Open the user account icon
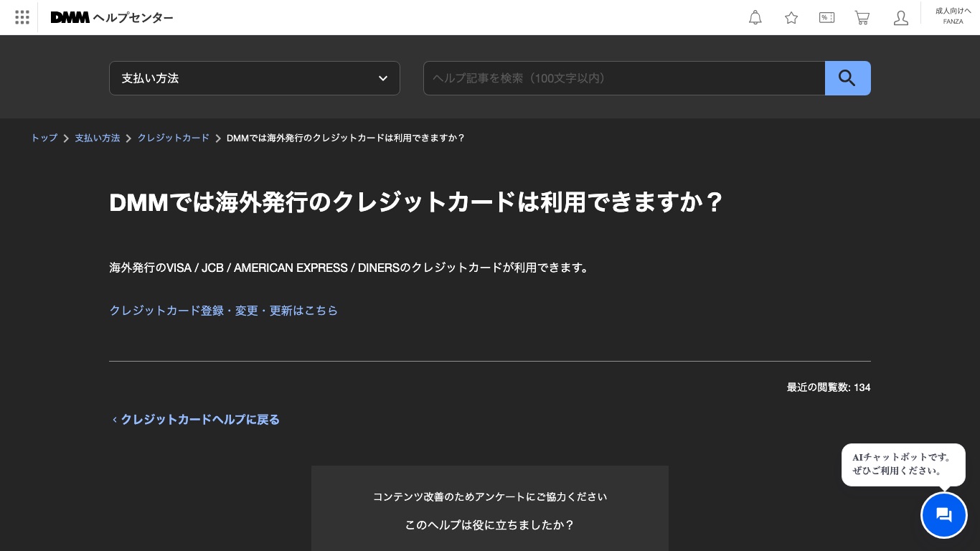This screenshot has height=551, width=980. (901, 17)
